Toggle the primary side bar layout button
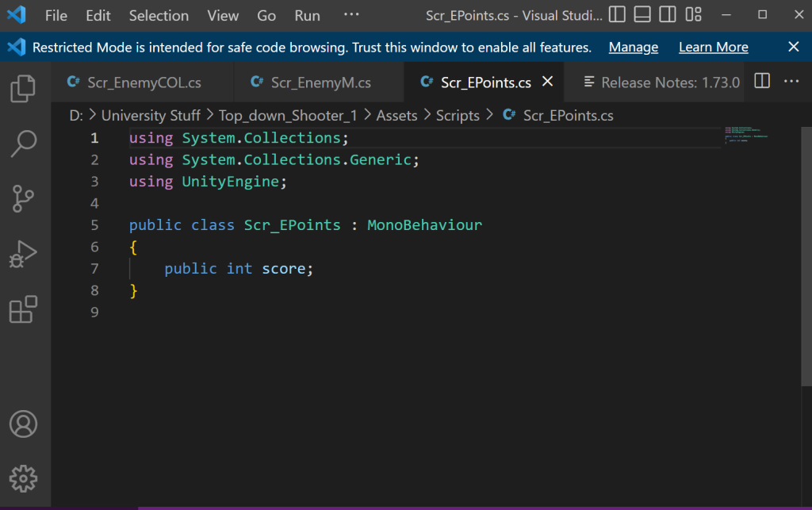Image resolution: width=812 pixels, height=510 pixels. pos(618,15)
